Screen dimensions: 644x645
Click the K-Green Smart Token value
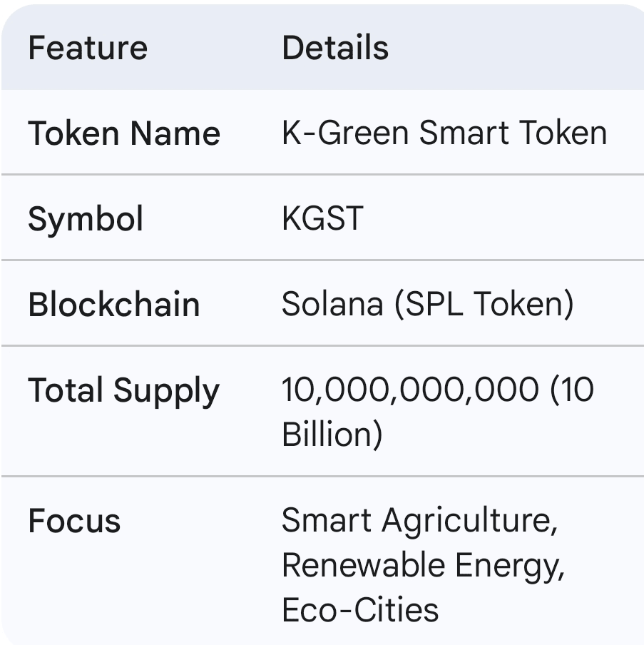pyautogui.click(x=444, y=133)
